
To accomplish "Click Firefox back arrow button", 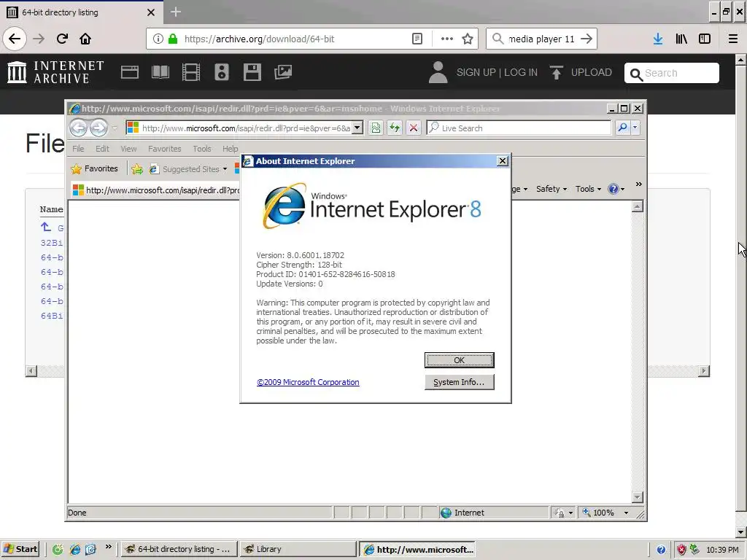I will coord(15,39).
